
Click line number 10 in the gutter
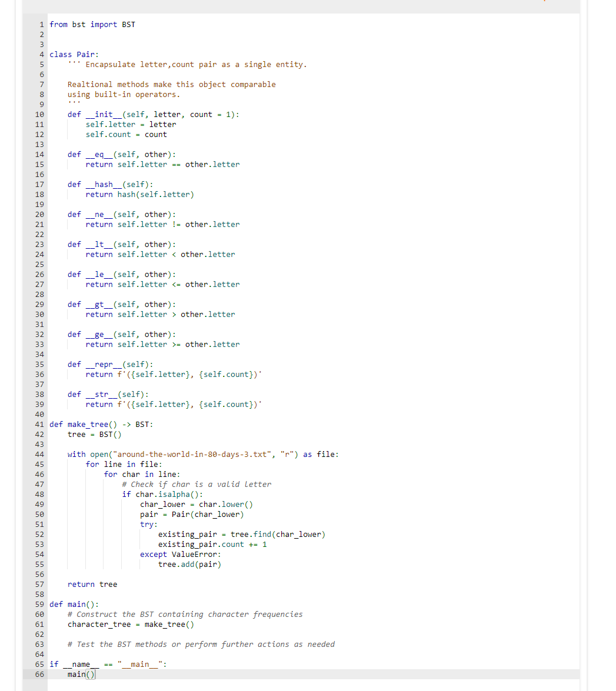(38, 114)
